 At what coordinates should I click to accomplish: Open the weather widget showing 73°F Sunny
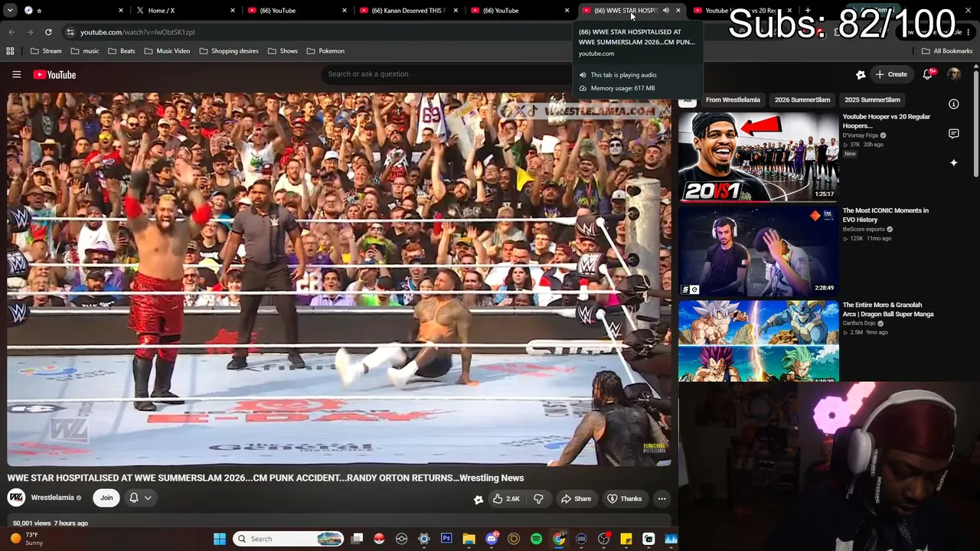point(27,539)
